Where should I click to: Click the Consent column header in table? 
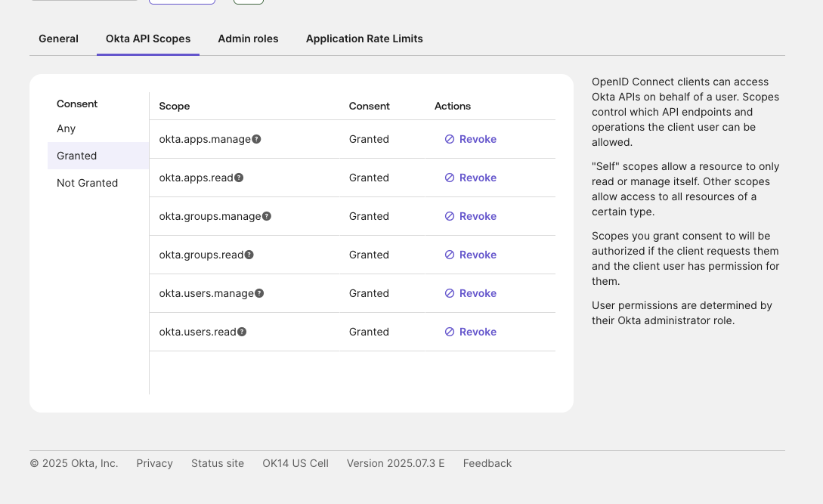pos(369,106)
